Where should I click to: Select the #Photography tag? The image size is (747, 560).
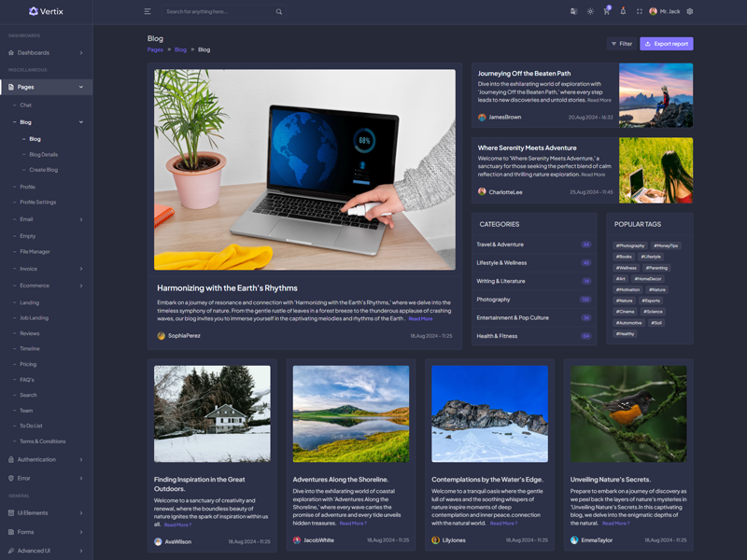pyautogui.click(x=630, y=245)
